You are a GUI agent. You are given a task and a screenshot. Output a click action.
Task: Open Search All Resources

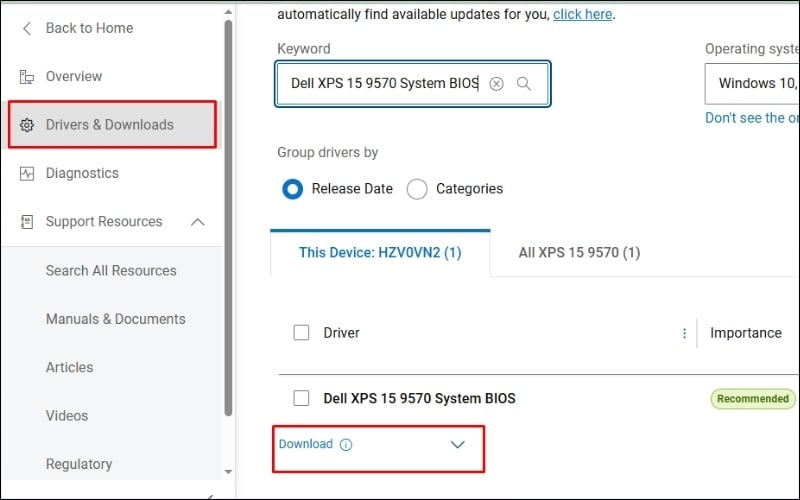(x=111, y=271)
